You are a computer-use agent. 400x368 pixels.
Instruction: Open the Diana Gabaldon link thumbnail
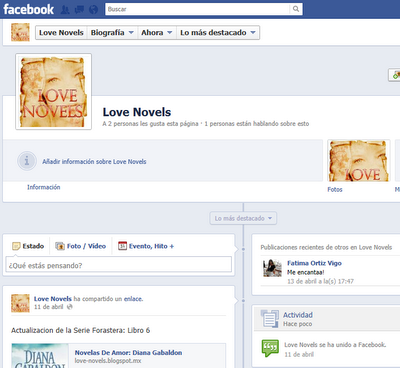coord(40,356)
